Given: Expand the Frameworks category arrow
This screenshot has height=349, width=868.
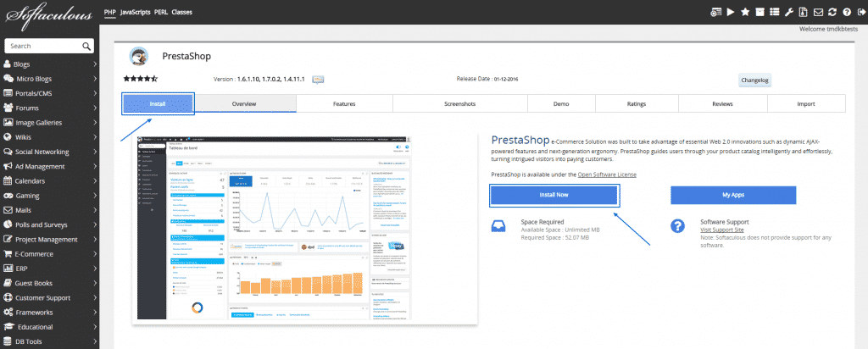Looking at the screenshot, I should click(95, 313).
